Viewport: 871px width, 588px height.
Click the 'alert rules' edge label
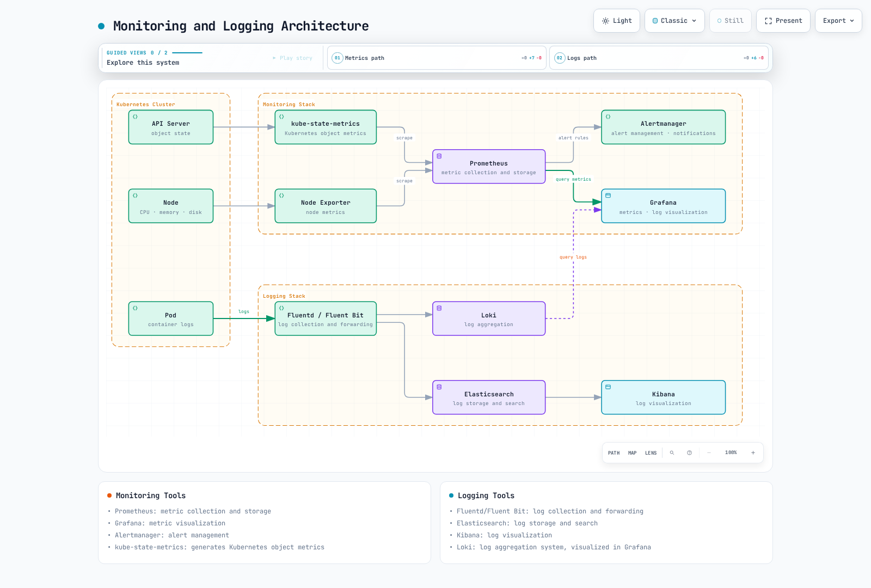[x=573, y=138]
